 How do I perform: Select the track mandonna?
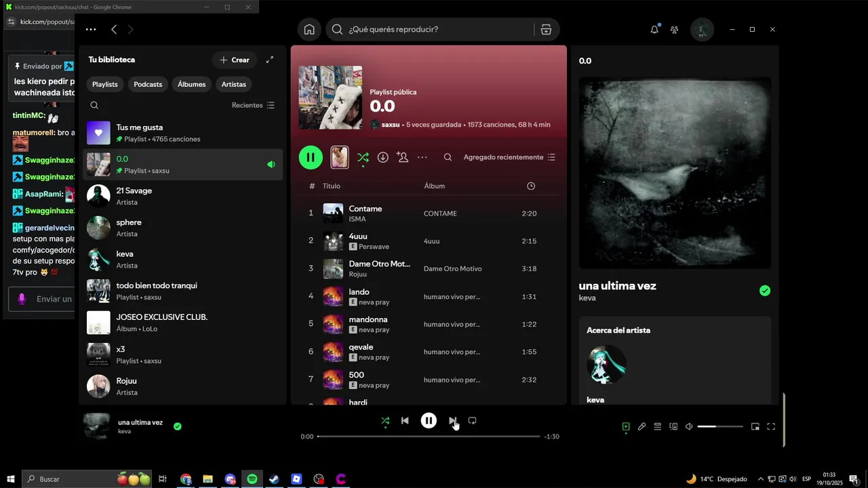(x=429, y=324)
